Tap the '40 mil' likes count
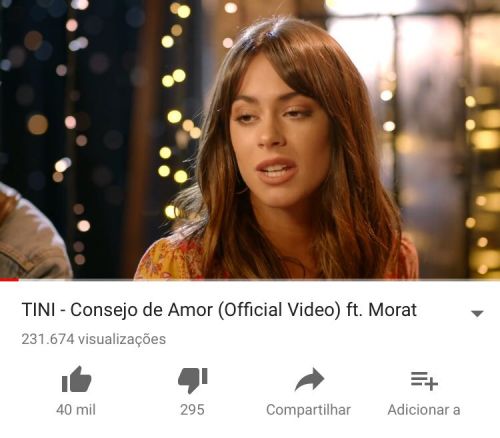The height and width of the screenshot is (438, 500). pyautogui.click(x=76, y=410)
